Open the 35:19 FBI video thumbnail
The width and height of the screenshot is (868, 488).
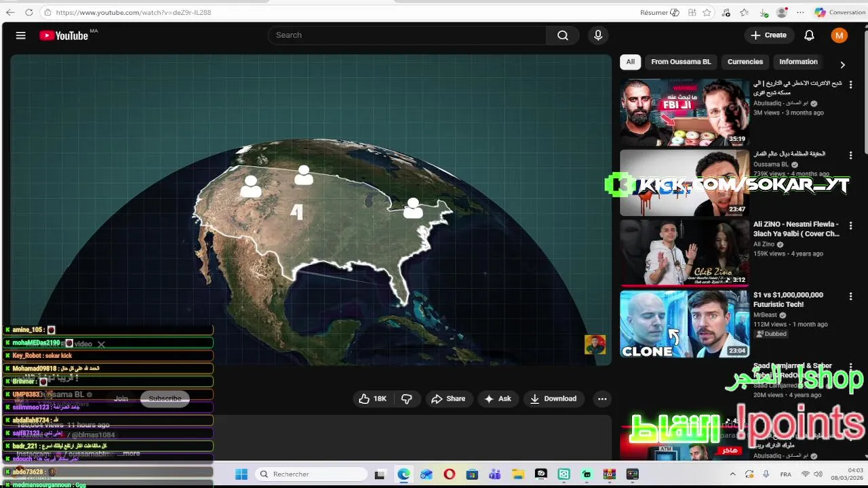684,112
